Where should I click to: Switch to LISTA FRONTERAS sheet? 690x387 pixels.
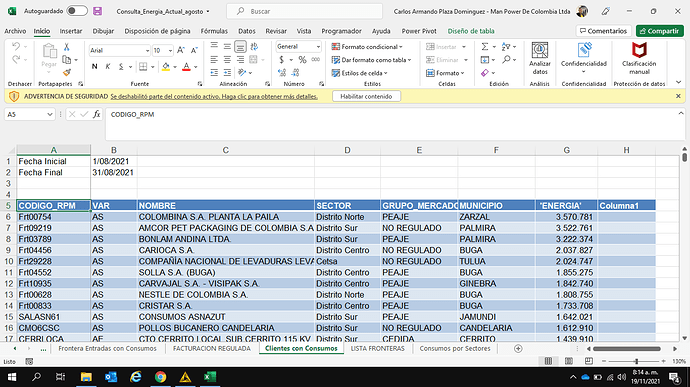tap(378, 349)
